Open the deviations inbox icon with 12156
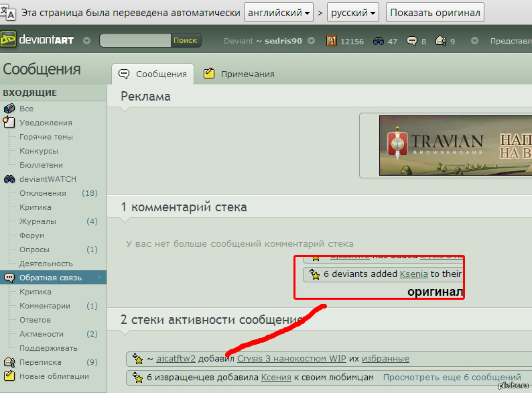The width and height of the screenshot is (532, 393). [x=332, y=41]
